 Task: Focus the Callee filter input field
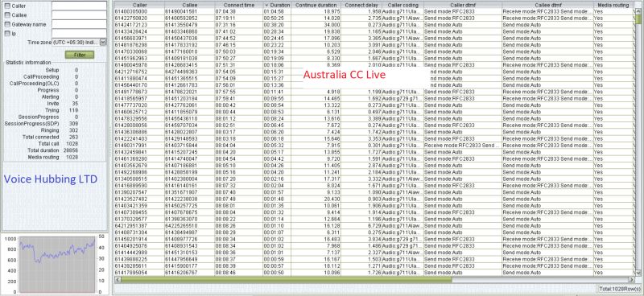pos(79,14)
